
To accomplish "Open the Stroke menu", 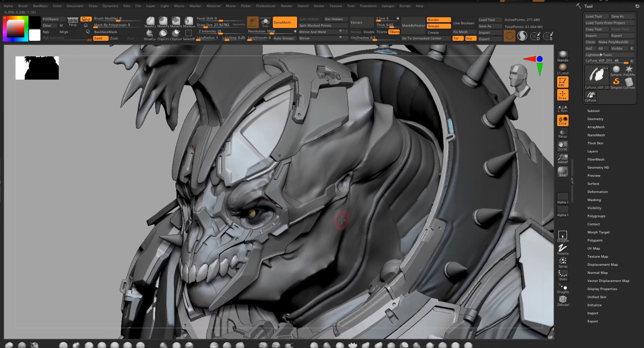I will click(x=319, y=6).
